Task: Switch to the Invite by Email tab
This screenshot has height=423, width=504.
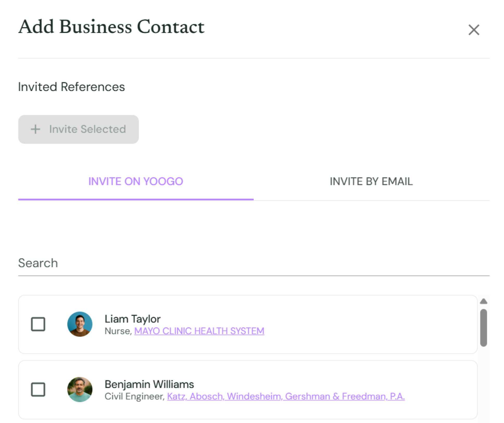Action: [x=371, y=181]
